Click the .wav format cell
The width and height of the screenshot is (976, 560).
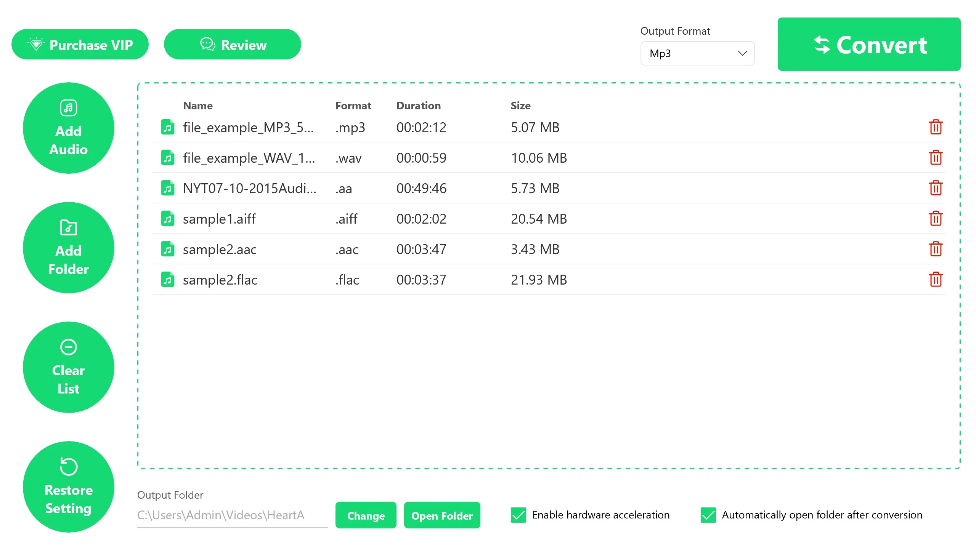click(348, 158)
